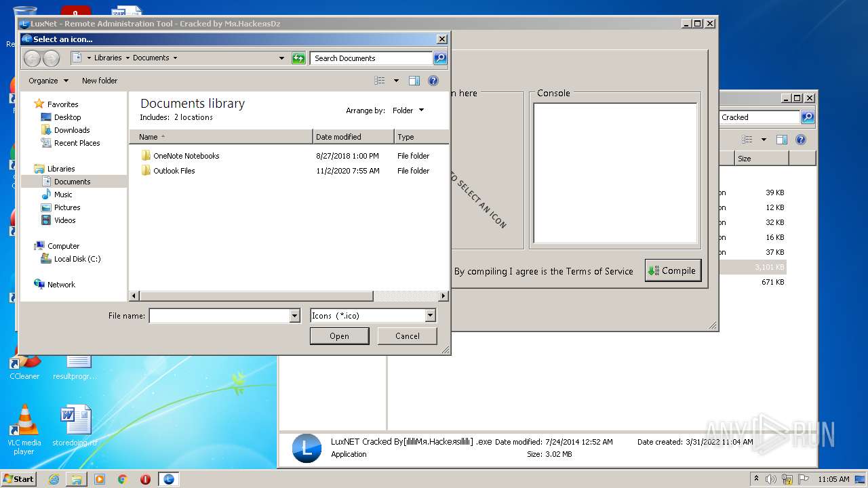Open Windows Explorer from the taskbar
The width and height of the screenshot is (868, 488).
77,479
